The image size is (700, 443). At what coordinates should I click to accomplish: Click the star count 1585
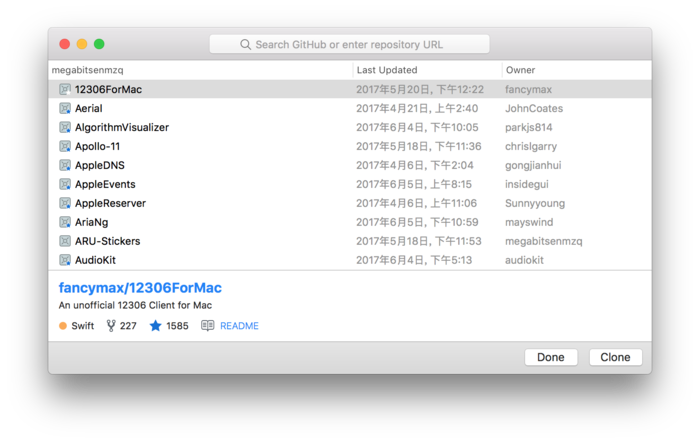[x=177, y=326]
